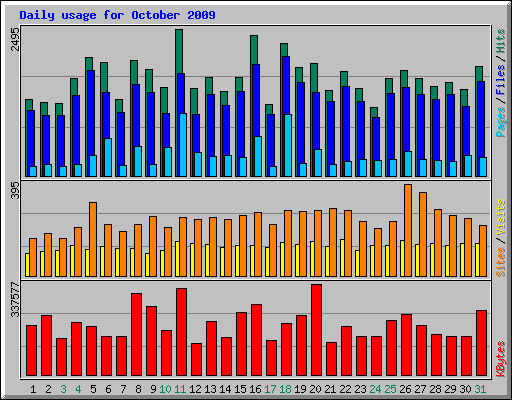Click the yellow sites bar for day 22
The width and height of the screenshot is (512, 400).
[342, 258]
